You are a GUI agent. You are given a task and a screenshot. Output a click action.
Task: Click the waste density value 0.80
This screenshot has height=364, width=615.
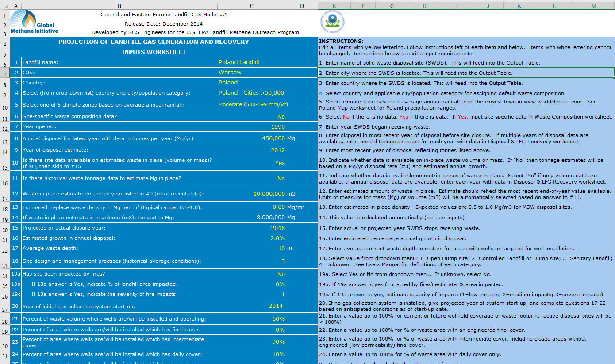[x=279, y=207]
